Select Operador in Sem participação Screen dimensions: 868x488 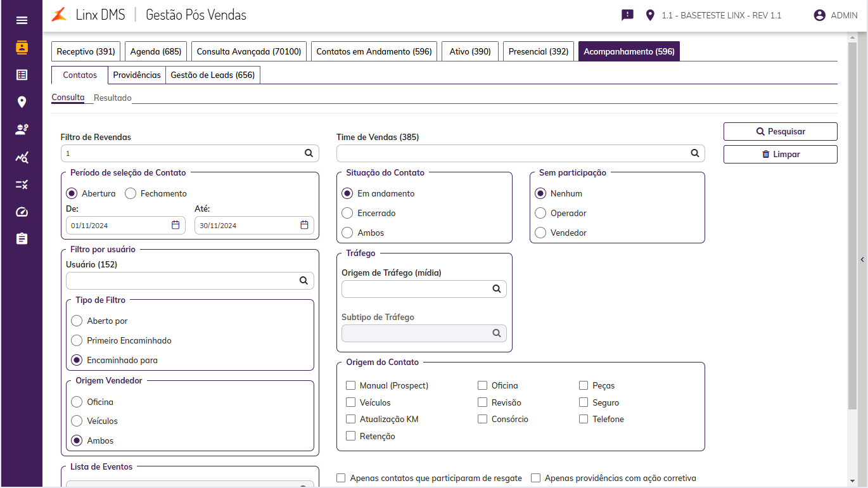point(540,213)
